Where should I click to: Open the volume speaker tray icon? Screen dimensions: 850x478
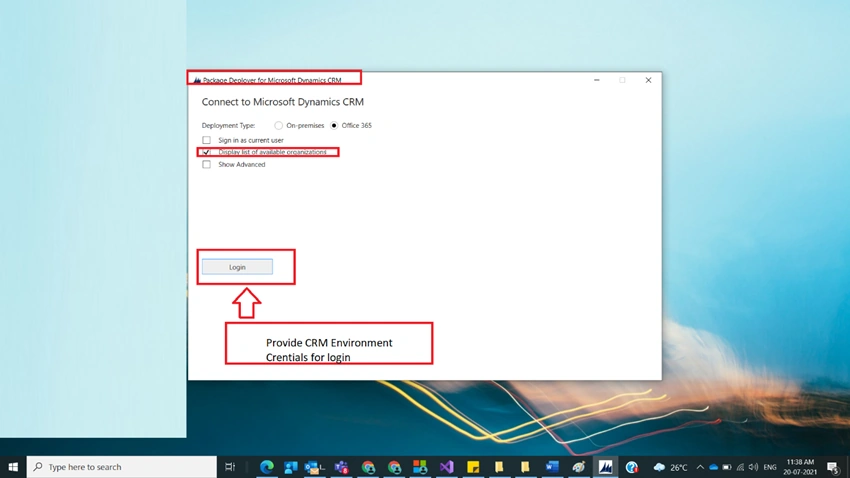coord(754,467)
